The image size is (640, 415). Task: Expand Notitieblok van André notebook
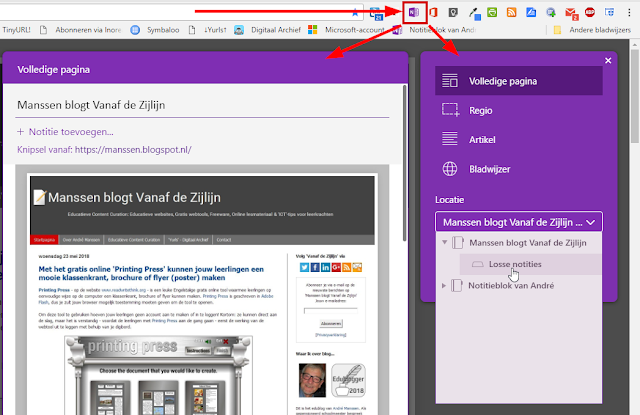pyautogui.click(x=444, y=286)
